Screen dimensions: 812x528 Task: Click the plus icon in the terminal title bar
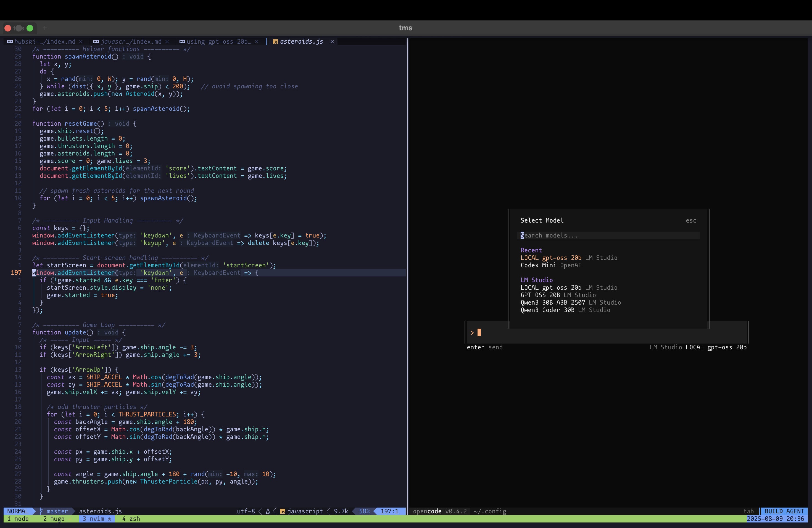click(x=45, y=28)
